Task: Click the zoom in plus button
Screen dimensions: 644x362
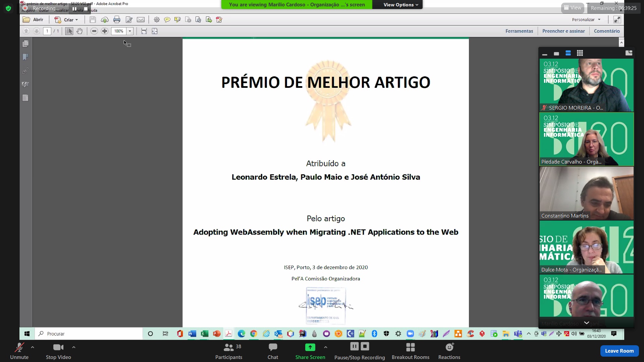Action: [105, 31]
